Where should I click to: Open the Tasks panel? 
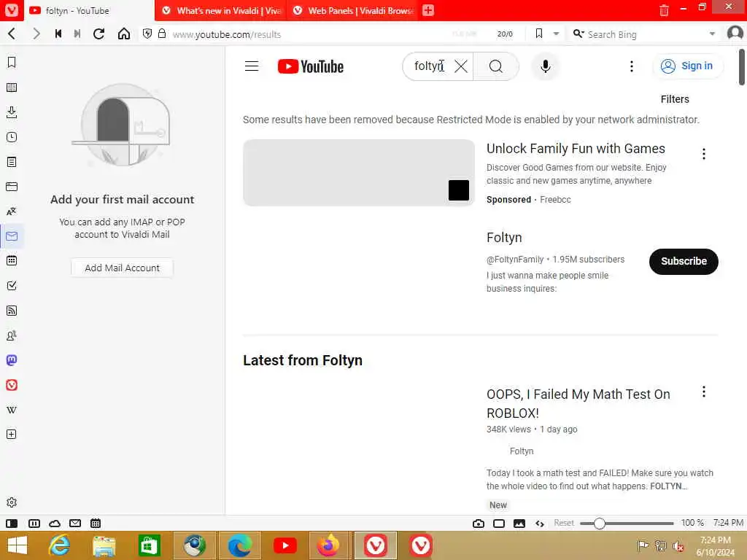[12, 286]
